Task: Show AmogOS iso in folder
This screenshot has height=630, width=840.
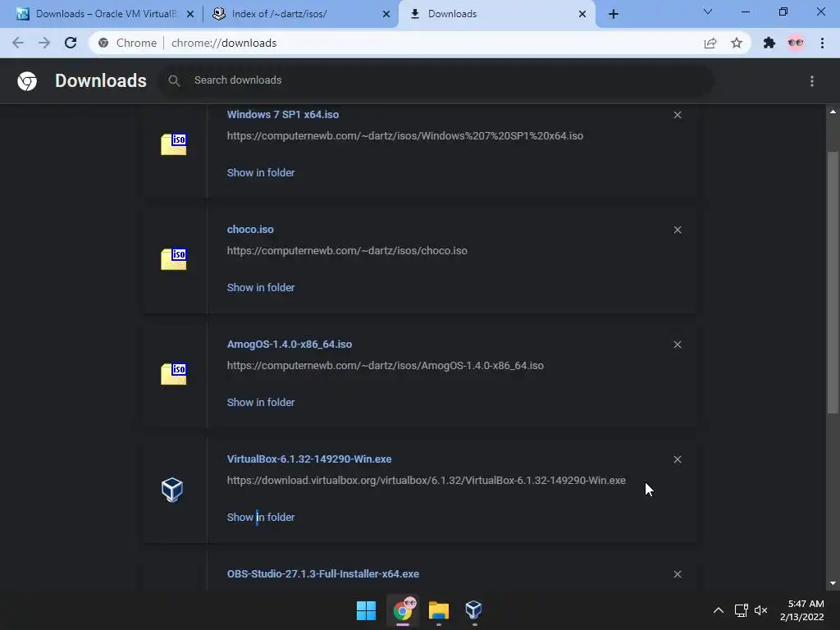Action: pyautogui.click(x=261, y=402)
